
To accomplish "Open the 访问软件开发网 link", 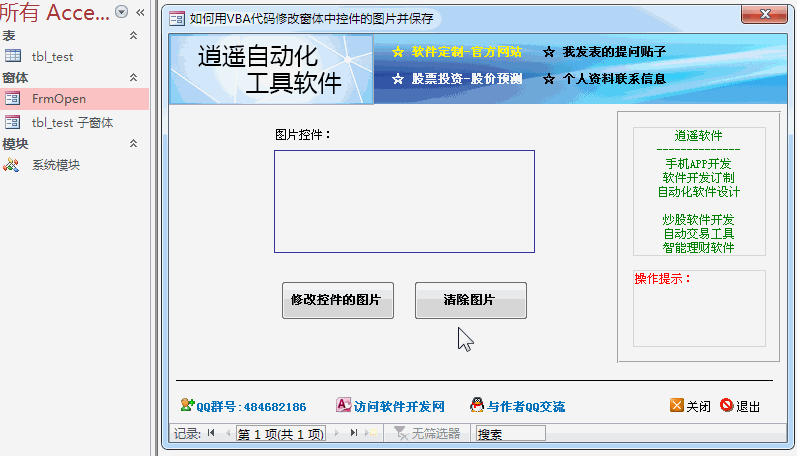I will click(x=399, y=407).
